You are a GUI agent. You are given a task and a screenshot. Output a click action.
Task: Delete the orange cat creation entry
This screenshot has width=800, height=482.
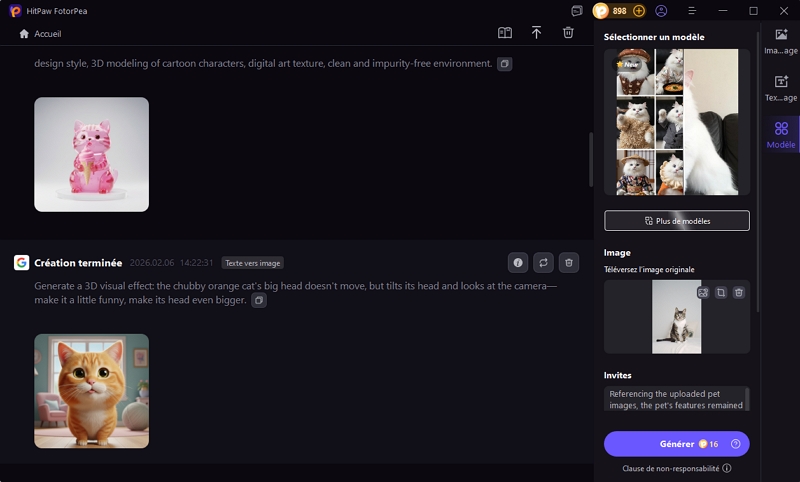pos(568,263)
